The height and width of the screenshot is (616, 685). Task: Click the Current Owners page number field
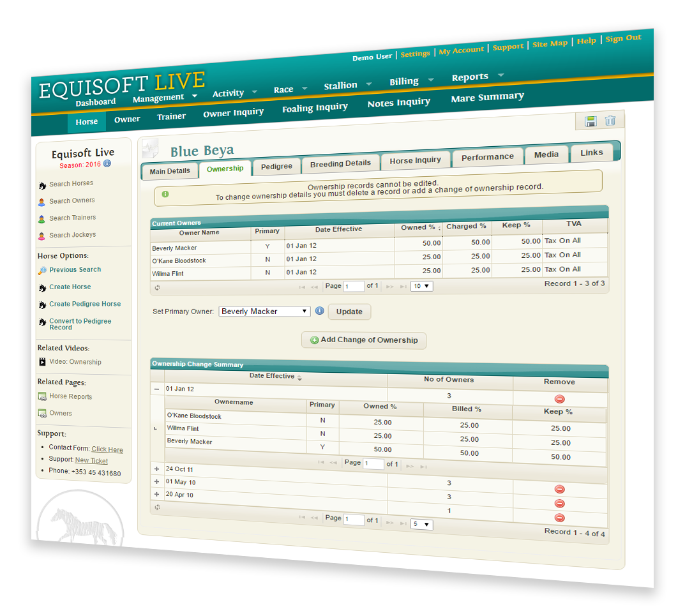coord(354,286)
